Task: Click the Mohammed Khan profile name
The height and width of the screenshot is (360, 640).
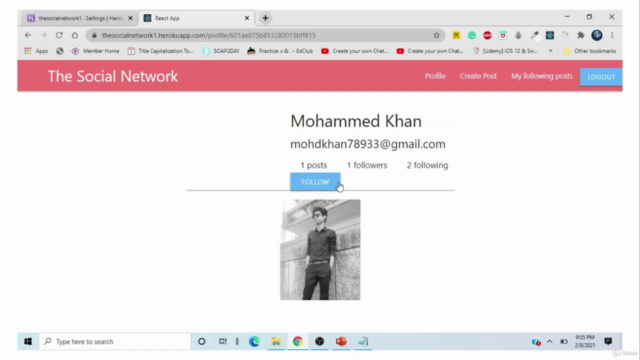Action: pos(356,121)
